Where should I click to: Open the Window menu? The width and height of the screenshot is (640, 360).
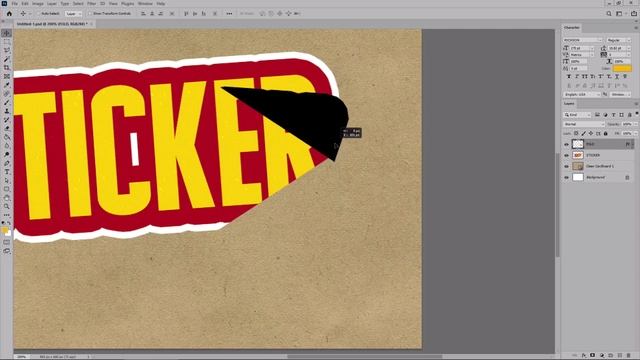point(145,3)
